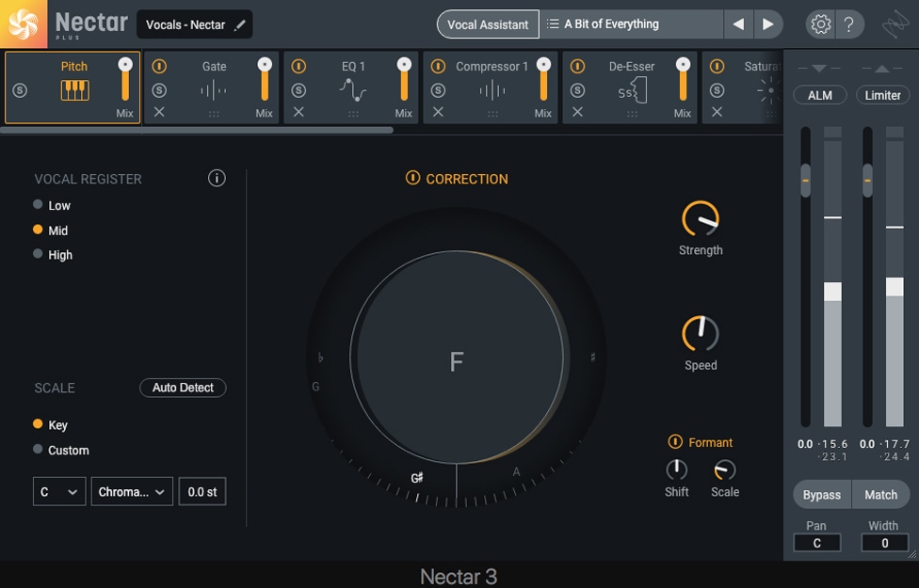Viewport: 919px width, 588px height.
Task: Toggle the De-Esser power button
Action: (x=578, y=66)
